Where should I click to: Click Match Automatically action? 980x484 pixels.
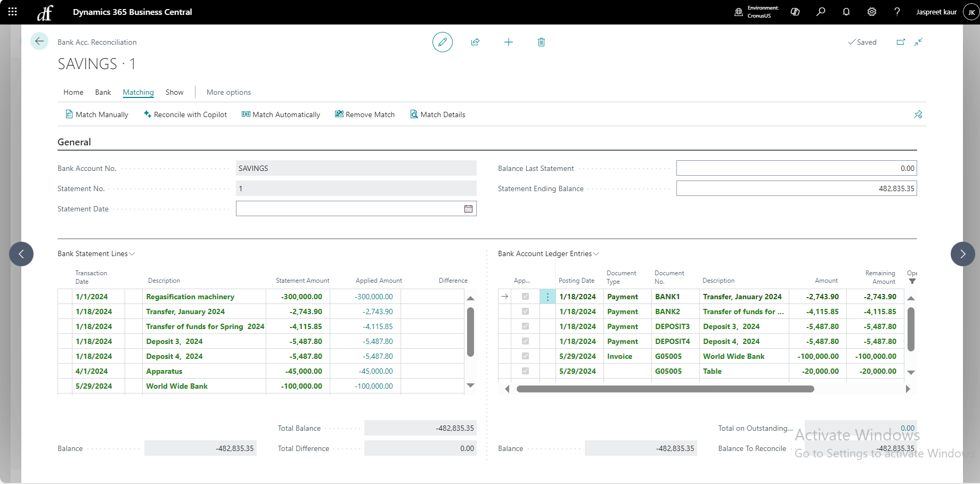coord(281,114)
